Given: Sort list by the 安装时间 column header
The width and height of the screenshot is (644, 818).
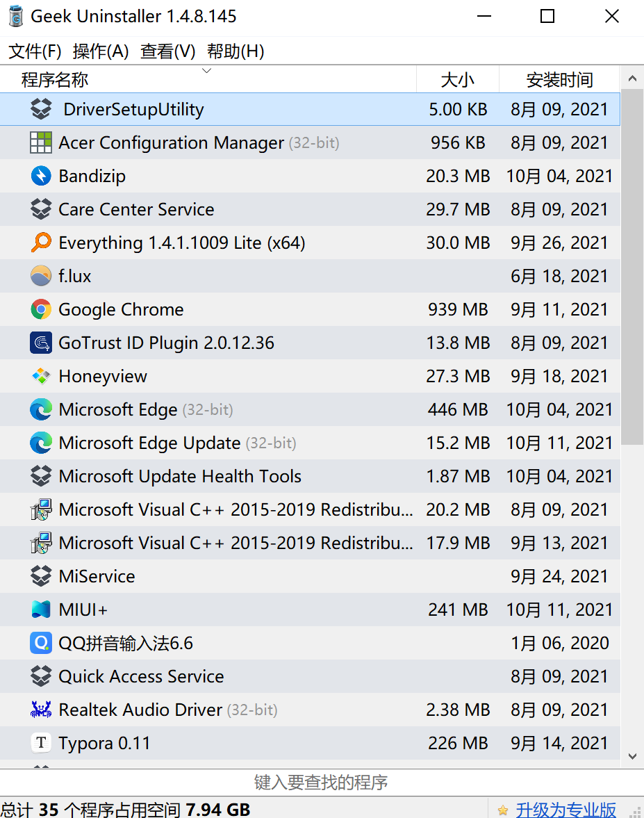Looking at the screenshot, I should pos(559,79).
